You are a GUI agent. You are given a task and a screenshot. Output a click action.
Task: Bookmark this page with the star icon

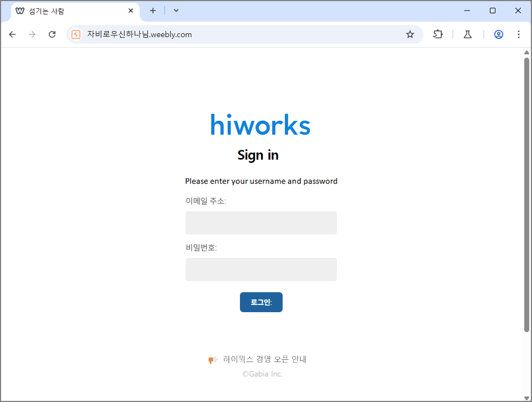410,34
